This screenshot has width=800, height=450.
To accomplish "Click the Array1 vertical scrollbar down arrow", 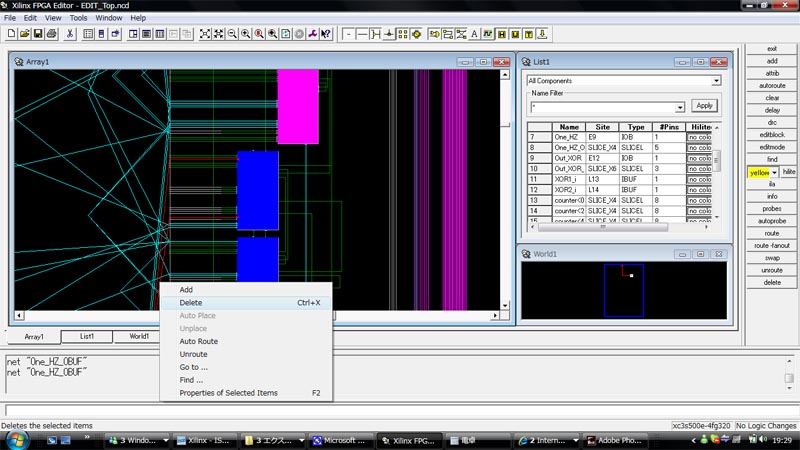I will 505,306.
